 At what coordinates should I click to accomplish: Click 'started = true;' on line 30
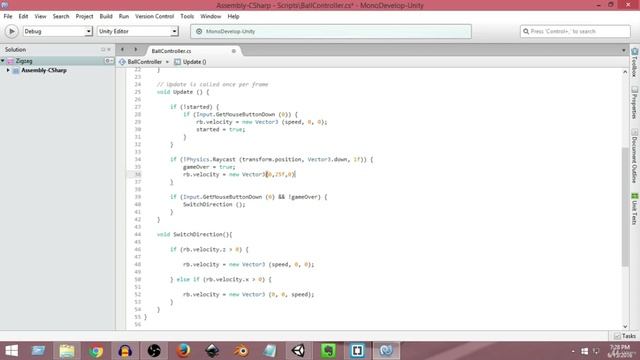tap(220, 129)
